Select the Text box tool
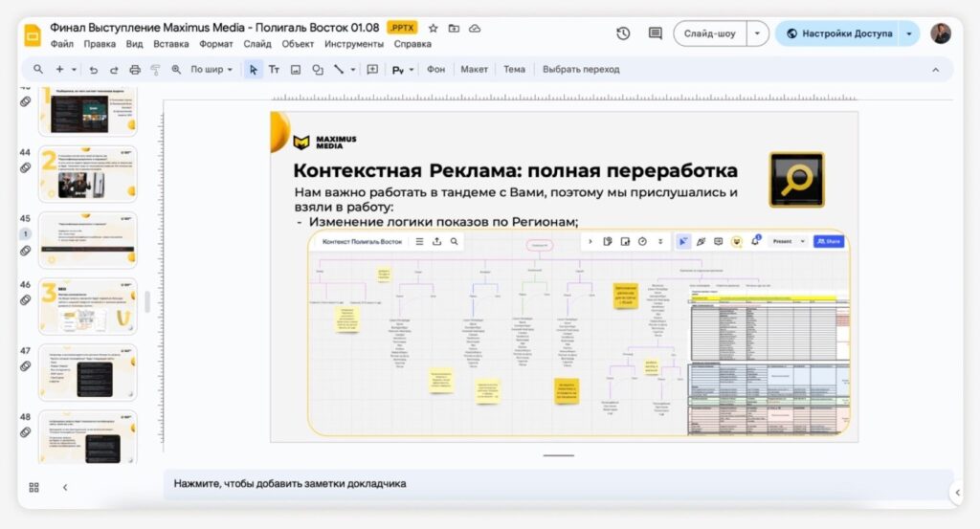Image resolution: width=980 pixels, height=529 pixels. [274, 69]
